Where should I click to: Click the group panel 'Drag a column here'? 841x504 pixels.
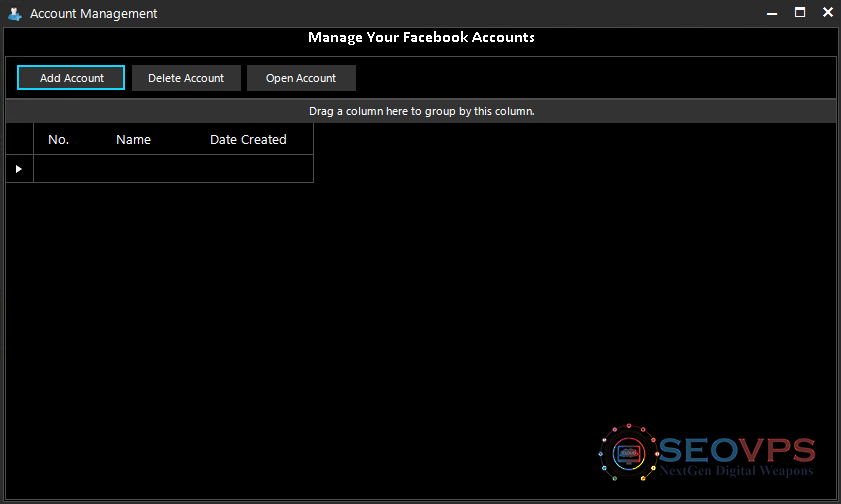coord(421,111)
